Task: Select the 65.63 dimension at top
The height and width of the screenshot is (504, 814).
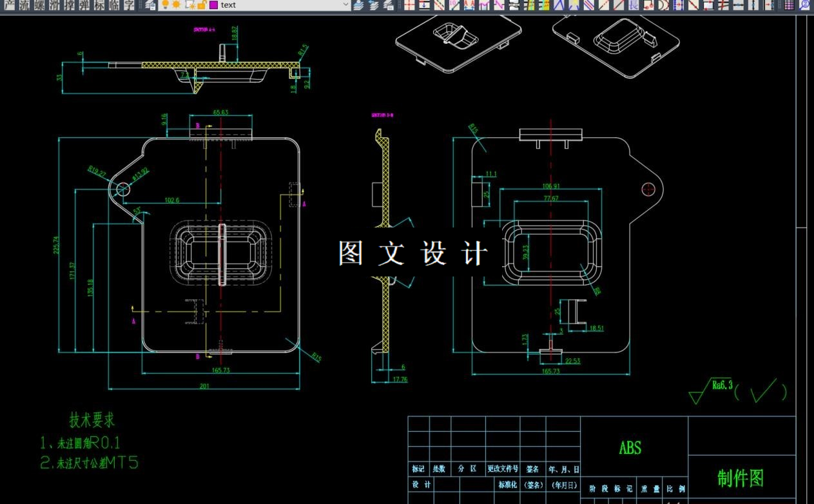Action: (220, 112)
